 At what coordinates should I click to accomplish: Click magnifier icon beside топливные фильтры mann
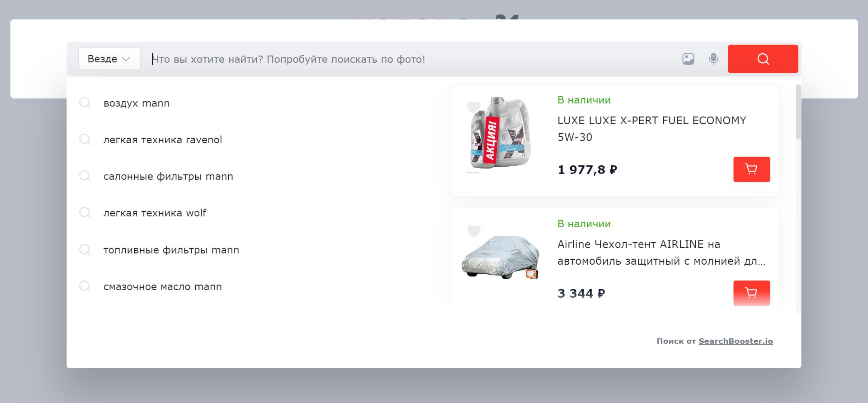(x=85, y=250)
